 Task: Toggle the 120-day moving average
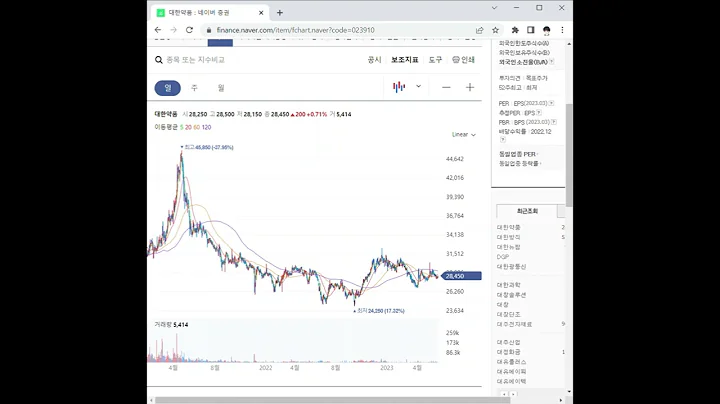[206, 127]
